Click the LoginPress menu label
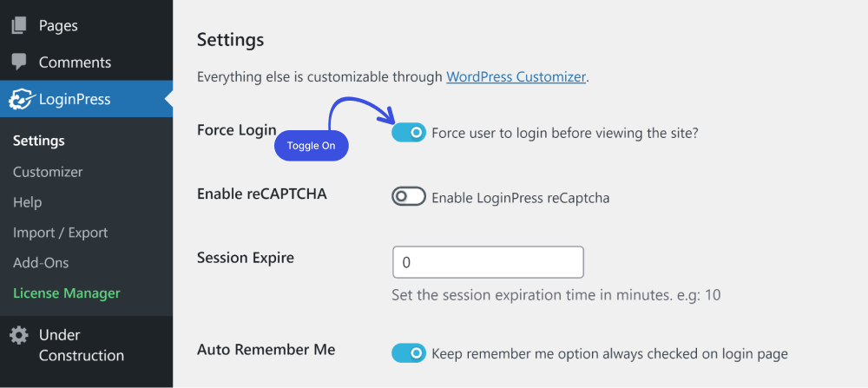 pos(74,99)
